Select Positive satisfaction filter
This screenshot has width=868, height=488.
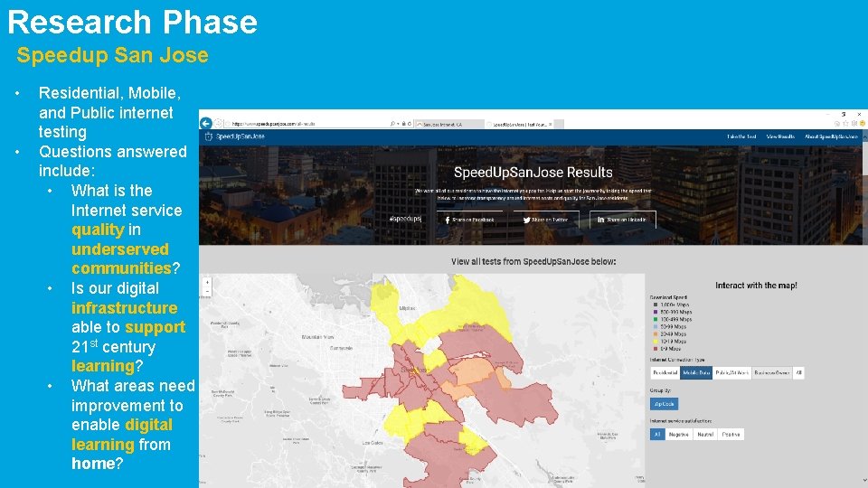pos(731,435)
